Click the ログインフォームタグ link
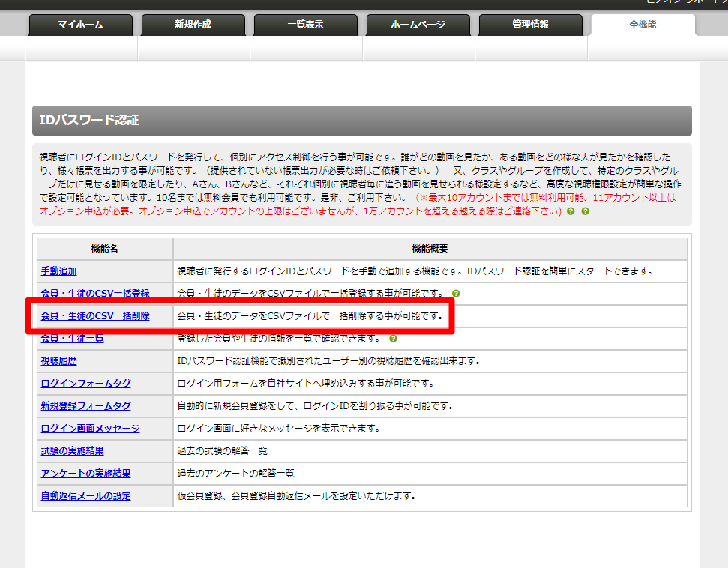This screenshot has height=568, width=728. pos(85,384)
